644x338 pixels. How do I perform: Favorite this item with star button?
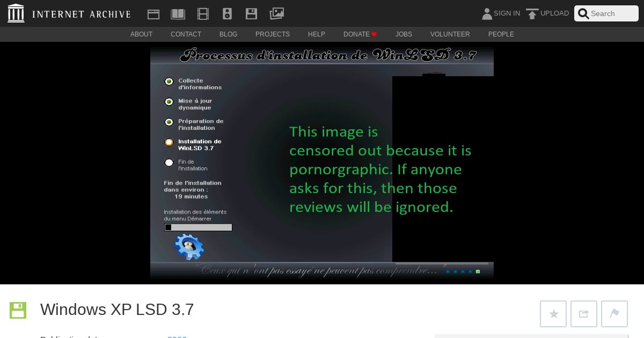click(x=553, y=314)
